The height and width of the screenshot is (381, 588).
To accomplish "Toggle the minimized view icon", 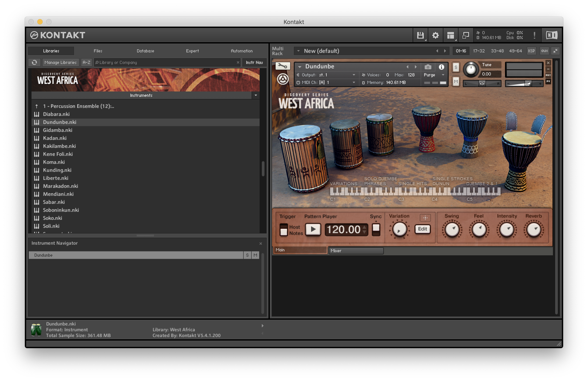I will coord(466,35).
